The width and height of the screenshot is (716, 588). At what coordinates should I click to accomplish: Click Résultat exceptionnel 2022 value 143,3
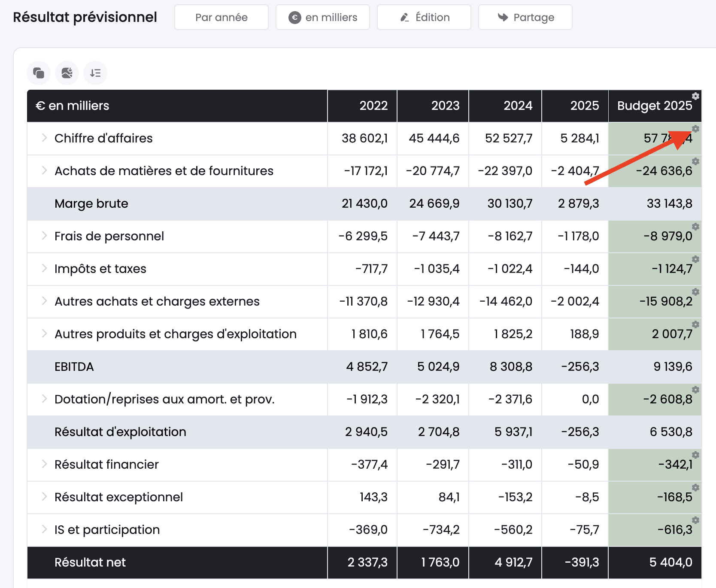click(x=373, y=497)
